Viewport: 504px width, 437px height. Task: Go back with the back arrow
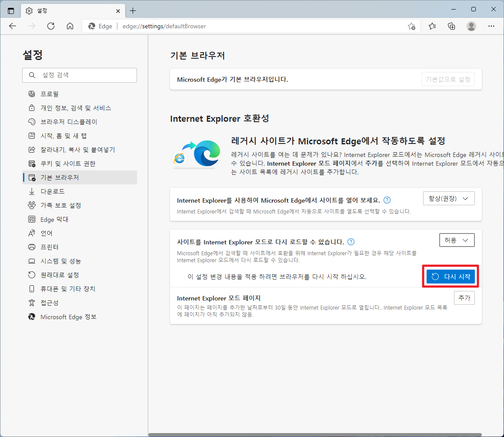(13, 26)
